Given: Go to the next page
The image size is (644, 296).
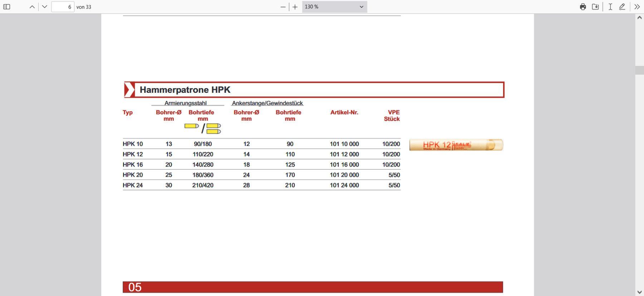Looking at the screenshot, I should click(45, 7).
